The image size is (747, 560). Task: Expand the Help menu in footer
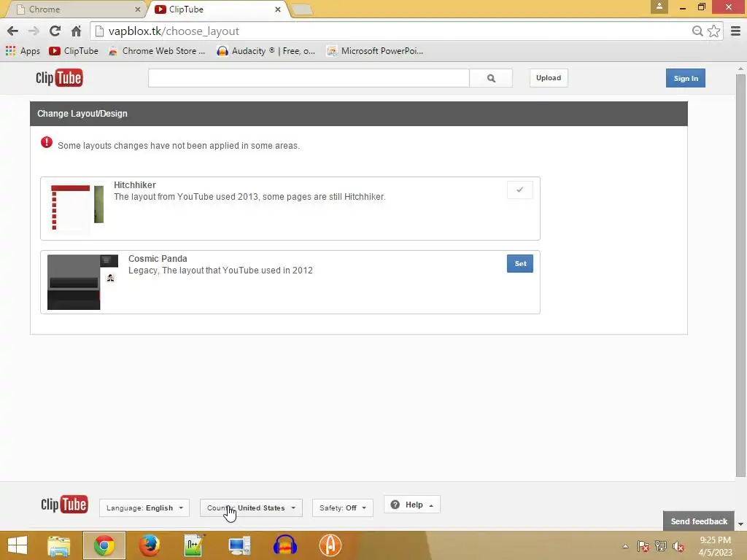pos(412,505)
